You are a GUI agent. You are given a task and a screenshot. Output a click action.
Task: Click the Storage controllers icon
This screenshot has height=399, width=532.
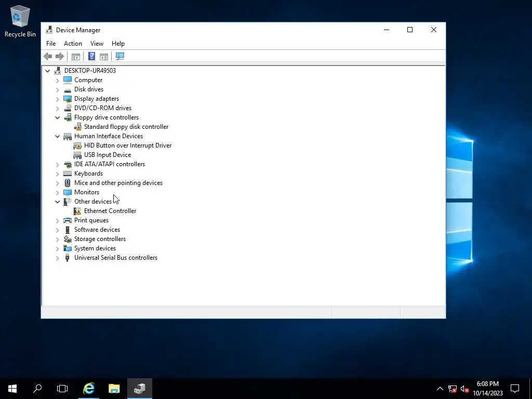pyautogui.click(x=68, y=239)
